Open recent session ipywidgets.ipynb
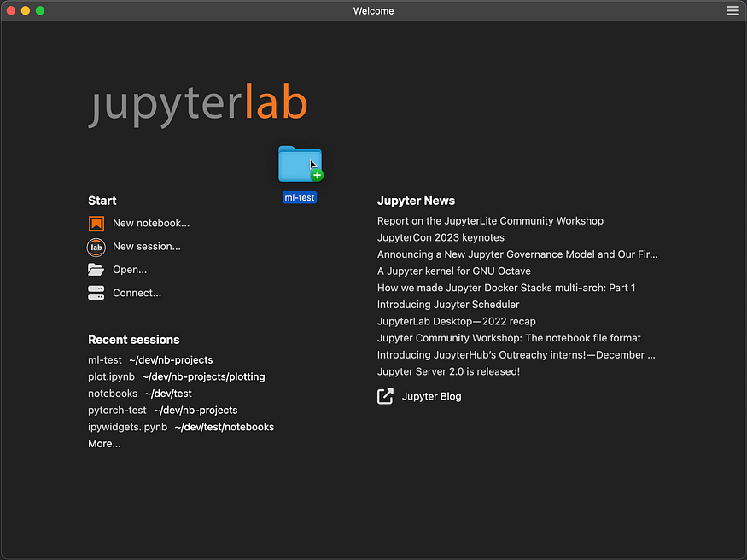This screenshot has height=560, width=747. (128, 427)
